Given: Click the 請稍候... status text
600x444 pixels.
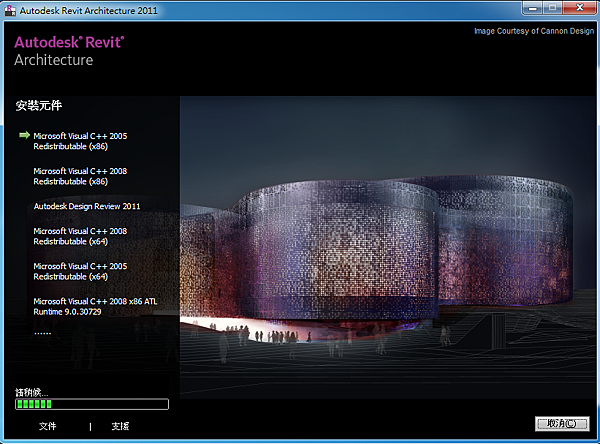Looking at the screenshot, I should click(x=31, y=392).
